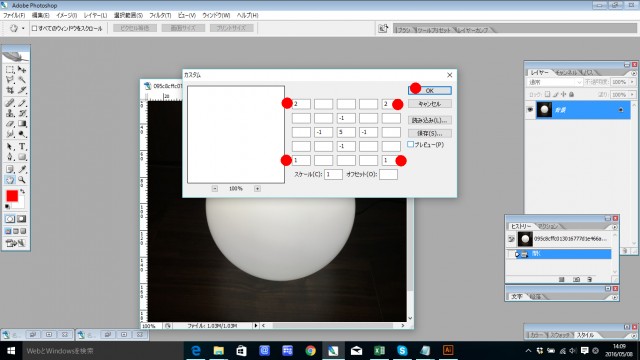Switch to the スタイル tab
The height and width of the screenshot is (360, 640).
(585, 335)
